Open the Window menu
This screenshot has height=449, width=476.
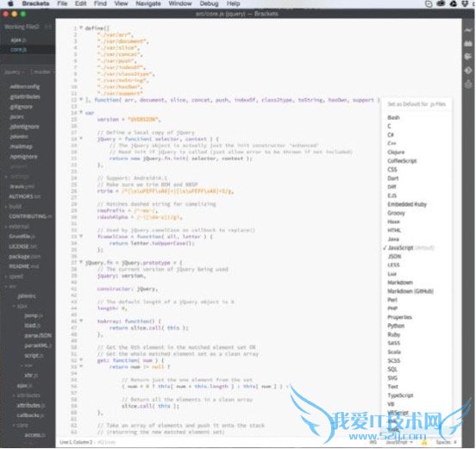tap(180, 3)
